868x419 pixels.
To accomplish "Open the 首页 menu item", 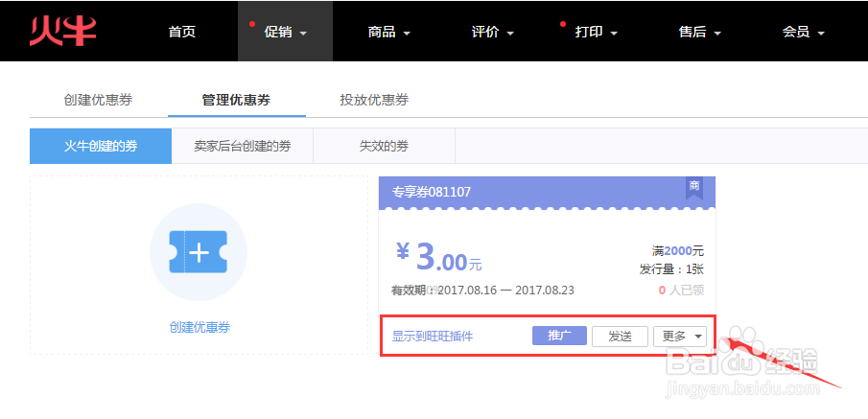I will click(x=182, y=32).
